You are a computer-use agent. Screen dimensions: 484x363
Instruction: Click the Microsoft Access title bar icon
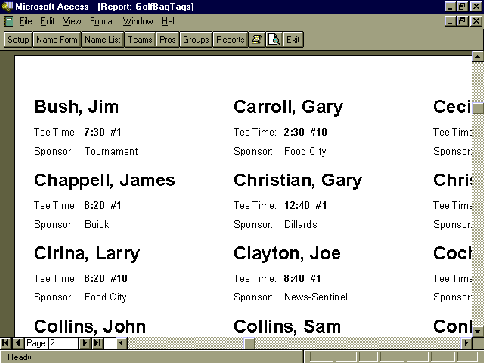[x=7, y=6]
